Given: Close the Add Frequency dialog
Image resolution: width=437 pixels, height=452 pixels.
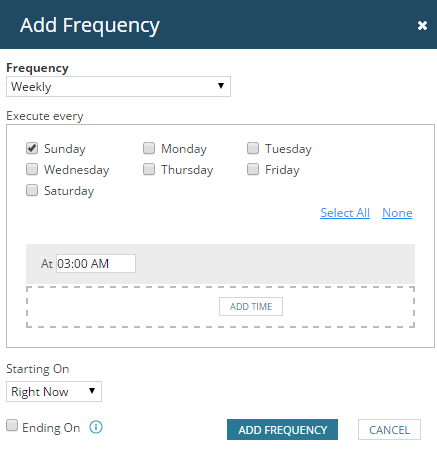Looking at the screenshot, I should pos(422,25).
